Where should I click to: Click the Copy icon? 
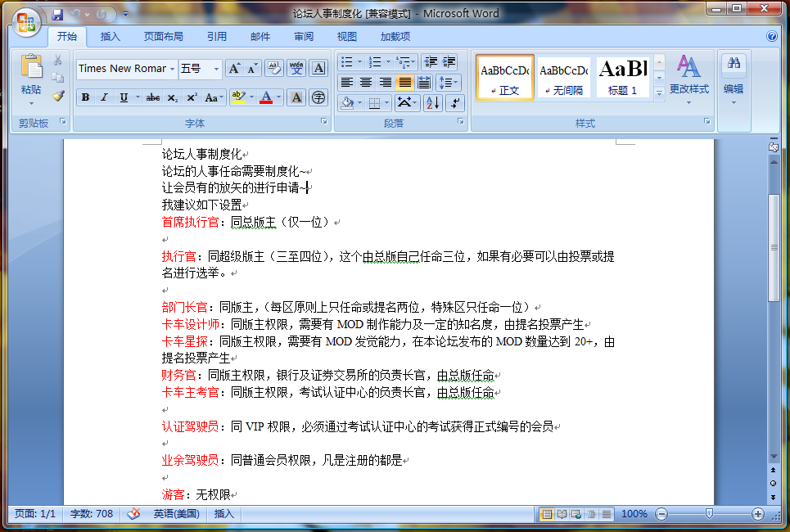58,78
